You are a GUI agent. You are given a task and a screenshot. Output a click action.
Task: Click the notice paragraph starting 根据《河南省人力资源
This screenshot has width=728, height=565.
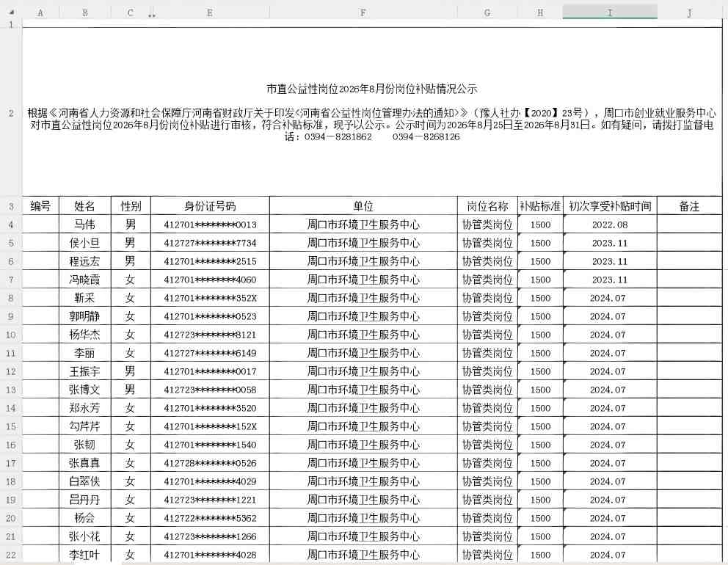pyautogui.click(x=371, y=125)
